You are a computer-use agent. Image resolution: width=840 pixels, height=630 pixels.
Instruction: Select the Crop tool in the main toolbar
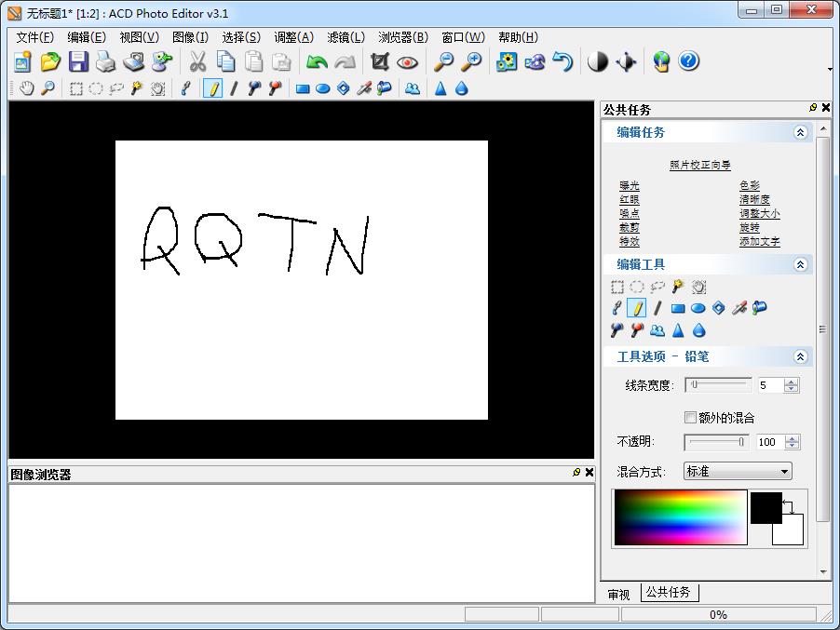click(379, 61)
